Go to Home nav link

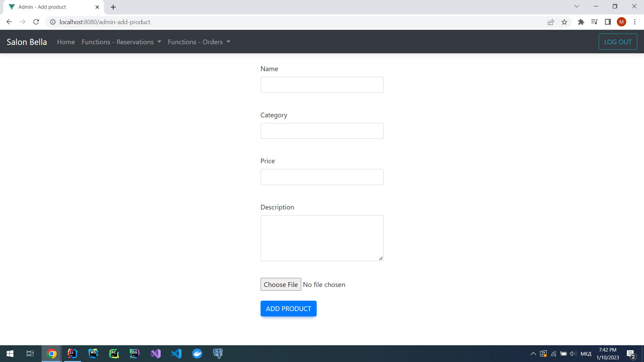click(x=66, y=42)
